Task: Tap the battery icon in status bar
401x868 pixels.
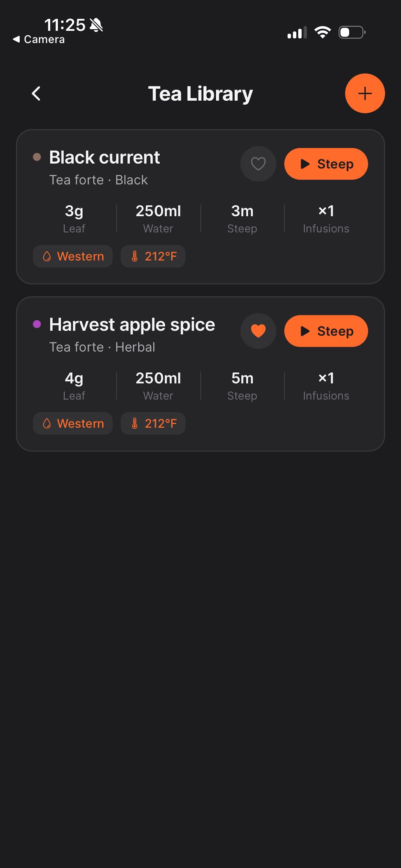Action: (352, 32)
